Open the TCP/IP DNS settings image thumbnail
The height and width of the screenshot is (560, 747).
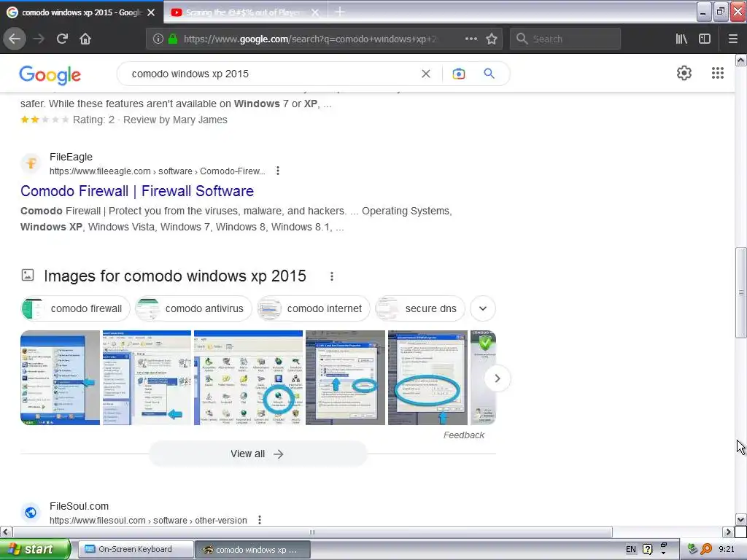click(x=427, y=378)
